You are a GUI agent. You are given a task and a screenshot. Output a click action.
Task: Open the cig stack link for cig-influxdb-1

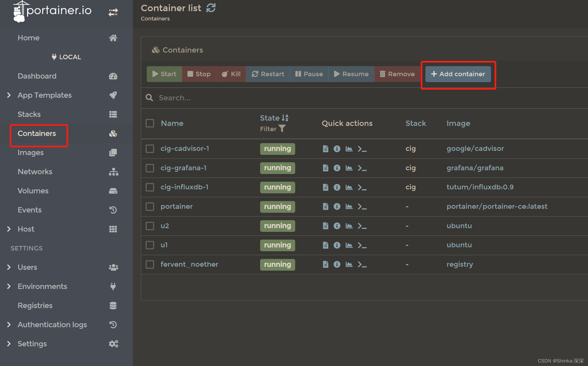pyautogui.click(x=411, y=187)
